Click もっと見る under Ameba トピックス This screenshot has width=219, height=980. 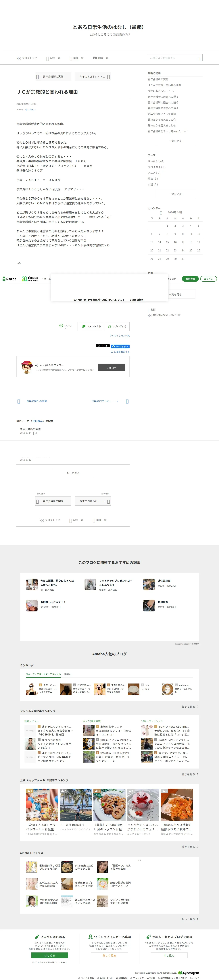(x=190, y=919)
